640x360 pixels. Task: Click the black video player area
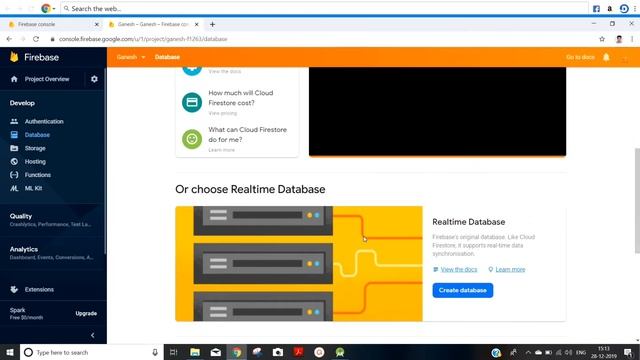coord(437,111)
